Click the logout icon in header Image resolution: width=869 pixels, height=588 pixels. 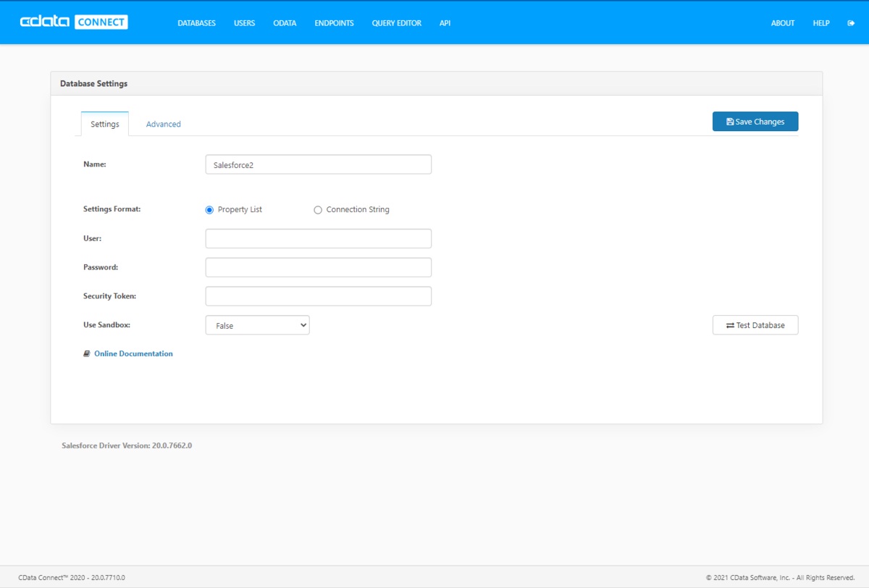point(851,23)
